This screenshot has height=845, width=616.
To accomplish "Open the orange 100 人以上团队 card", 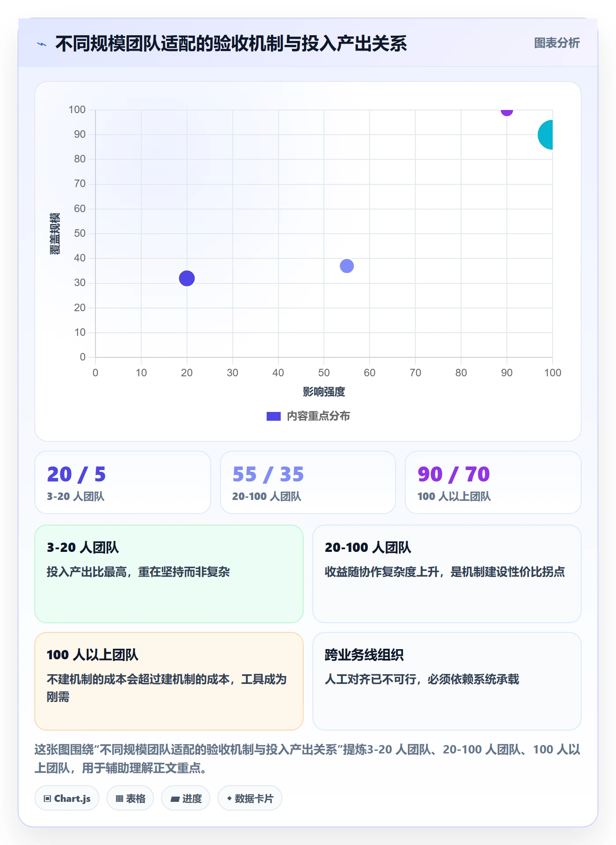I will [169, 681].
